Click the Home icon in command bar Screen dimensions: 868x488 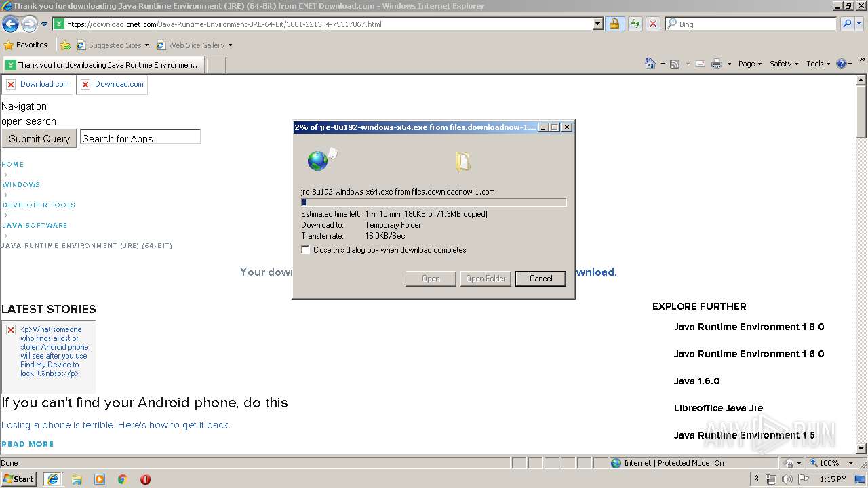click(650, 64)
